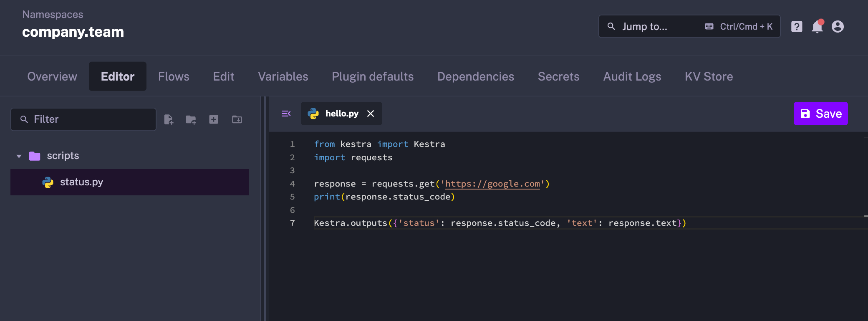The width and height of the screenshot is (868, 321).
Task: Click the plus box import icon
Action: point(214,119)
